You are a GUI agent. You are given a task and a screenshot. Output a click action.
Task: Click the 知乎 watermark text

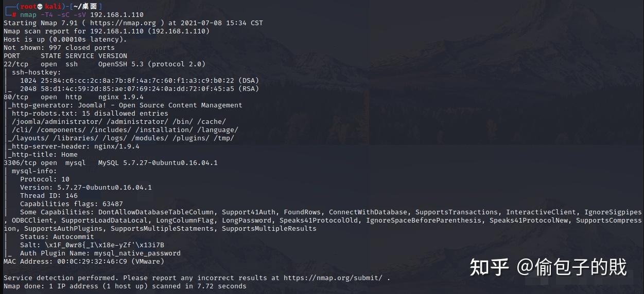coord(489,267)
